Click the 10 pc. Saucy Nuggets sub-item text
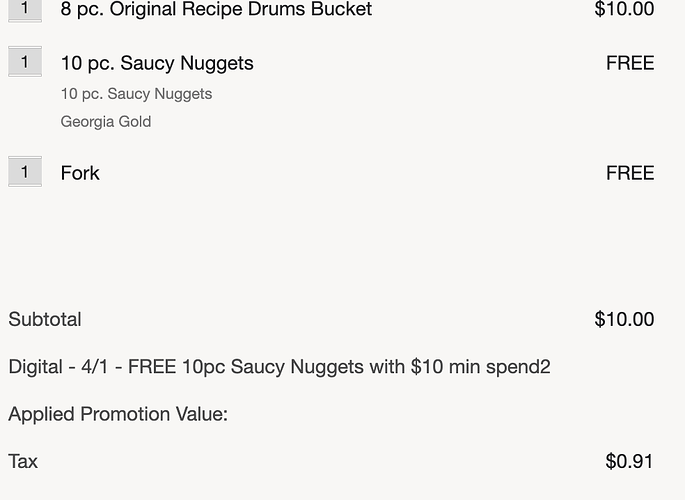Screen dimensions: 685x500 click(136, 94)
